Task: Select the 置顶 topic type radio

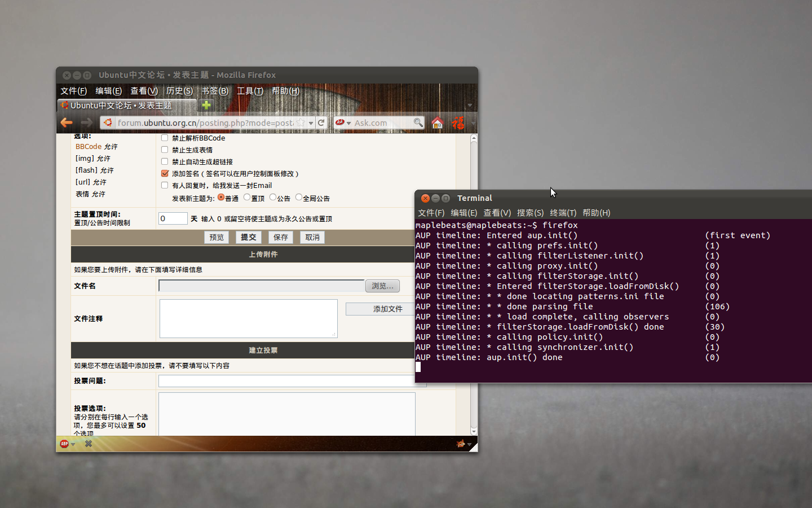Action: click(247, 197)
